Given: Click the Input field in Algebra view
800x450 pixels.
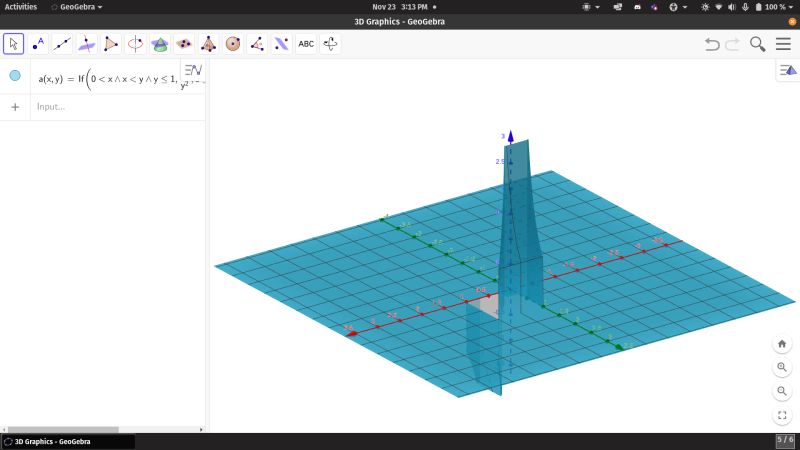Looking at the screenshot, I should (x=118, y=107).
